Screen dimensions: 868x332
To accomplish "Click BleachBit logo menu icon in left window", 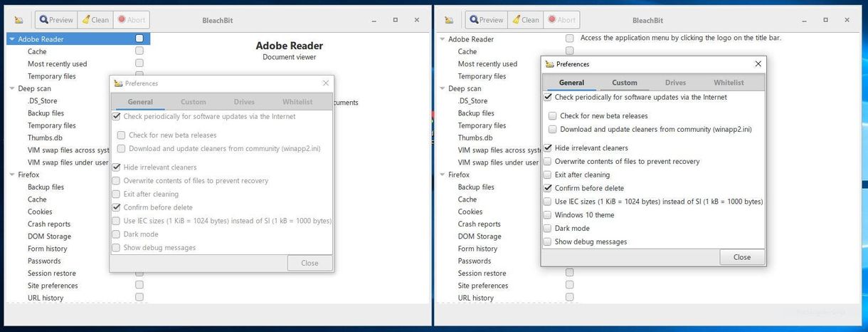I will [x=18, y=20].
